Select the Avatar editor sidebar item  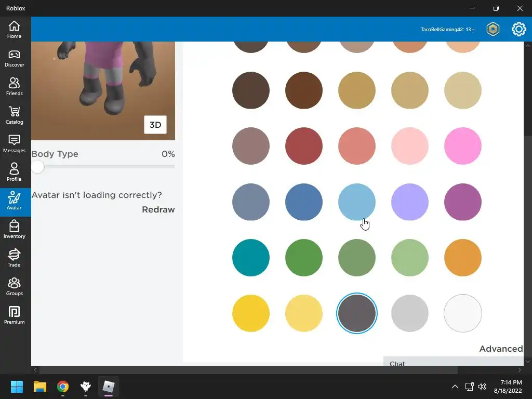pyautogui.click(x=14, y=202)
